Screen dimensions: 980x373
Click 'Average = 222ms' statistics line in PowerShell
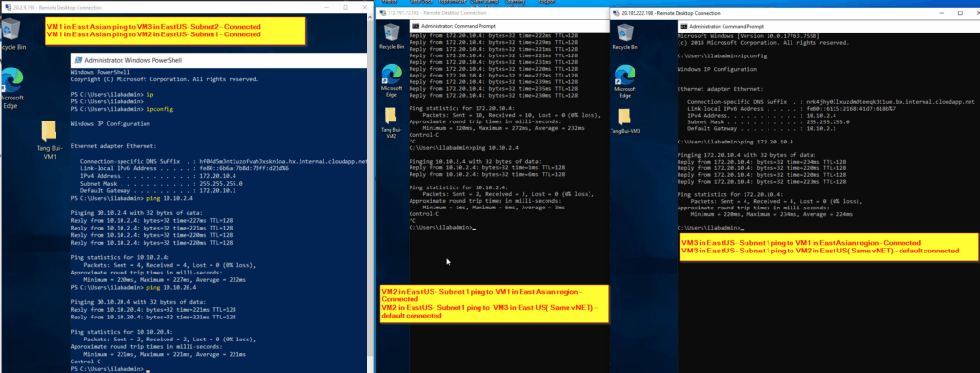click(x=165, y=280)
